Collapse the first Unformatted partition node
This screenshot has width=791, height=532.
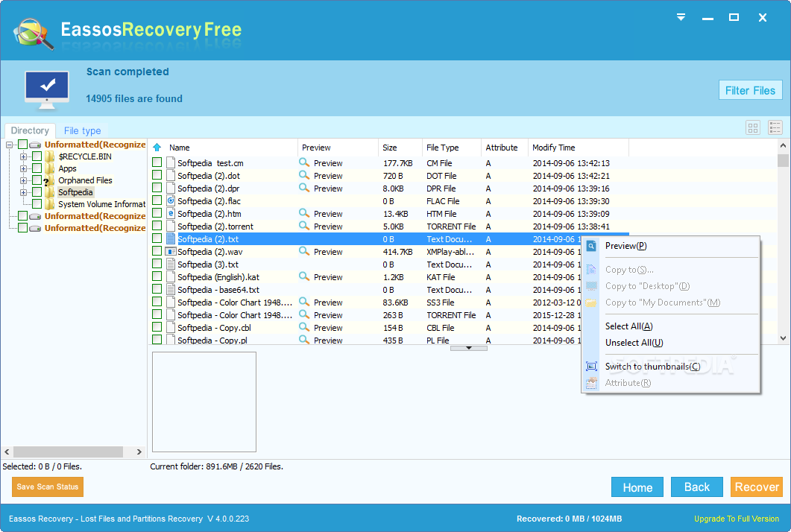pos(9,145)
